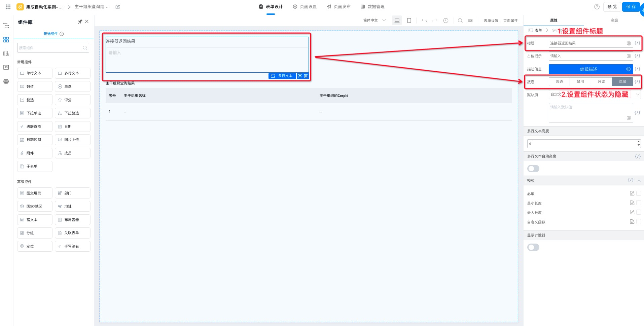Click the 搜索组件 search field

50,48
